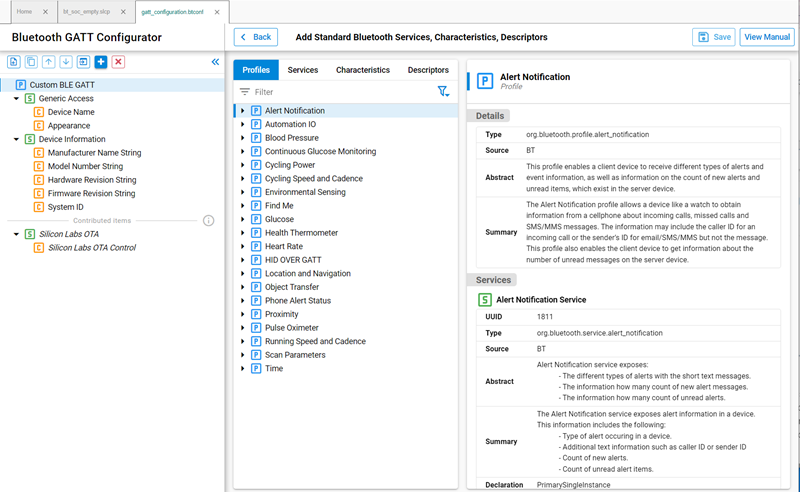Select the Manufacturer Name String characteristic

(94, 153)
